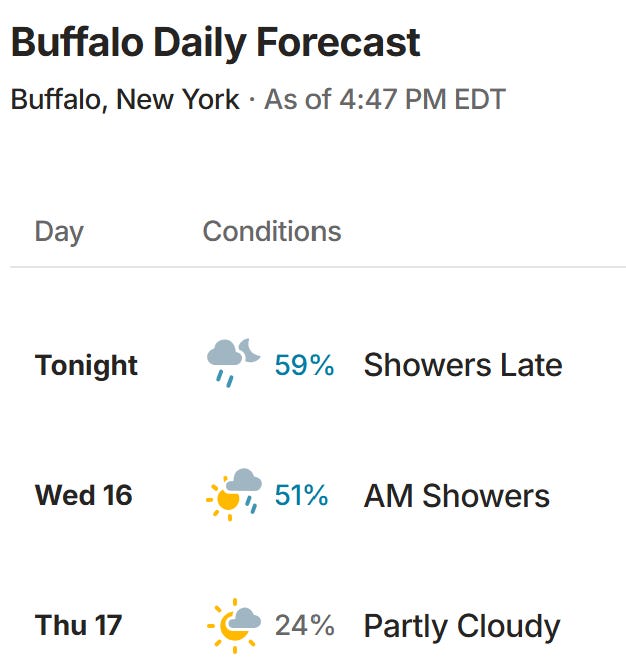The height and width of the screenshot is (666, 626).
Task: Select the Tonight day label
Action: coord(86,365)
